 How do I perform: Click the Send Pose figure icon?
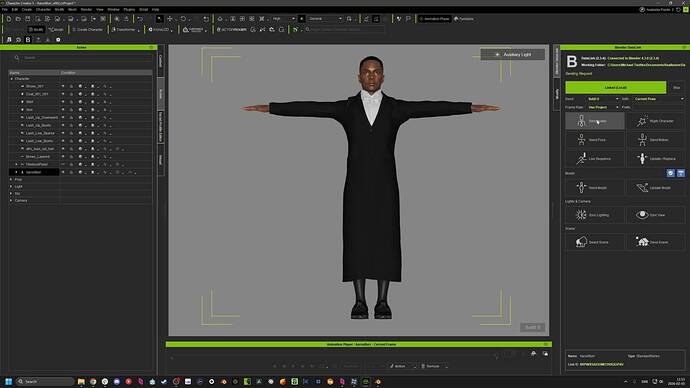pyautogui.click(x=581, y=139)
